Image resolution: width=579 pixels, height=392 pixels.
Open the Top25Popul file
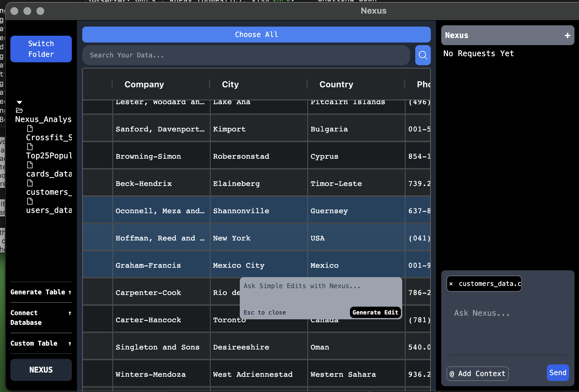49,156
